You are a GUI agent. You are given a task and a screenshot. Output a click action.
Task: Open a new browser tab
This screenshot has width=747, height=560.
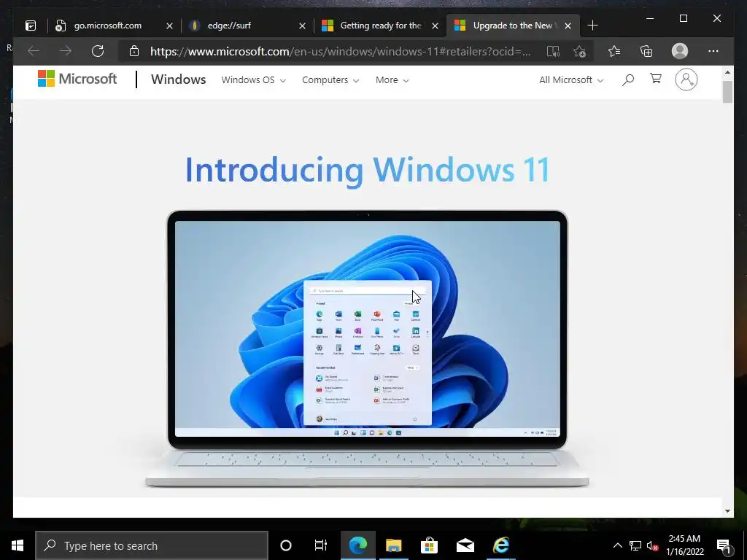click(592, 26)
